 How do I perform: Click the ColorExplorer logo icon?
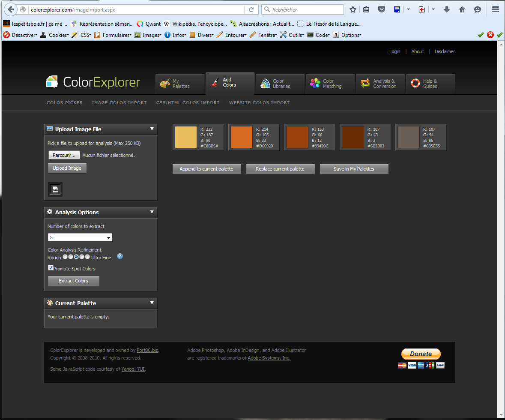click(x=52, y=82)
